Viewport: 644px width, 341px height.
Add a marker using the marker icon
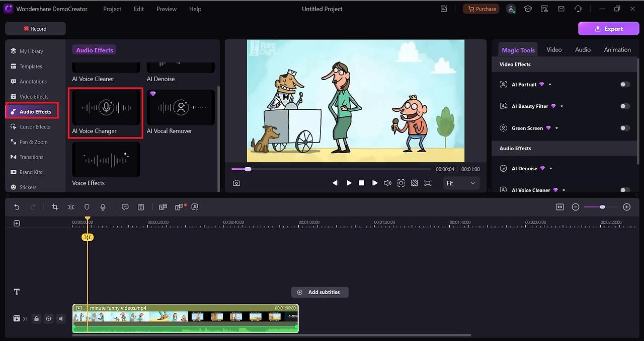coord(87,207)
